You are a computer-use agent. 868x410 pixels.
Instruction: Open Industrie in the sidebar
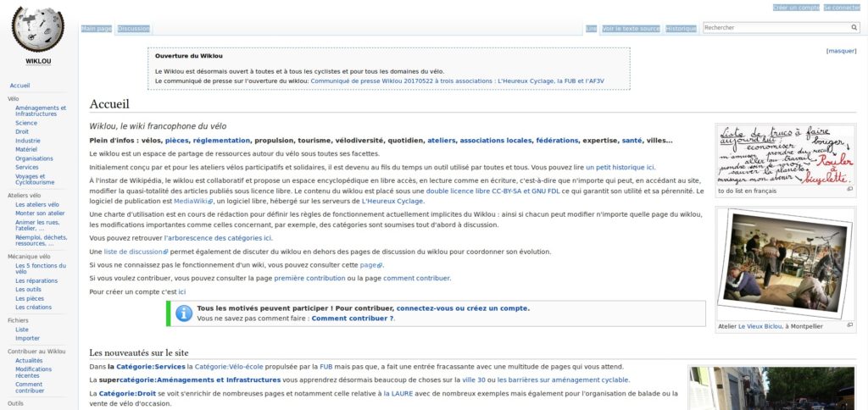[28, 141]
